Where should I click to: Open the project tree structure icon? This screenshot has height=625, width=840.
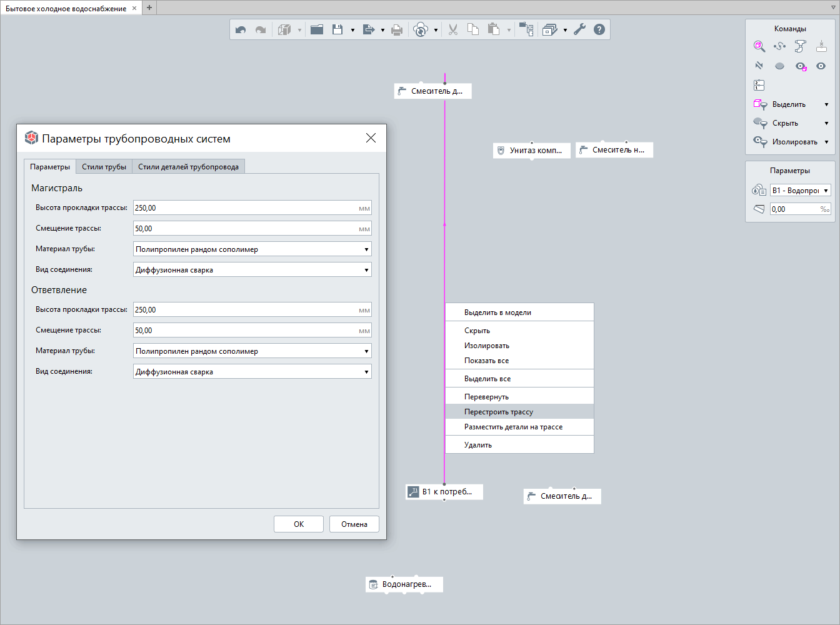pos(526,29)
